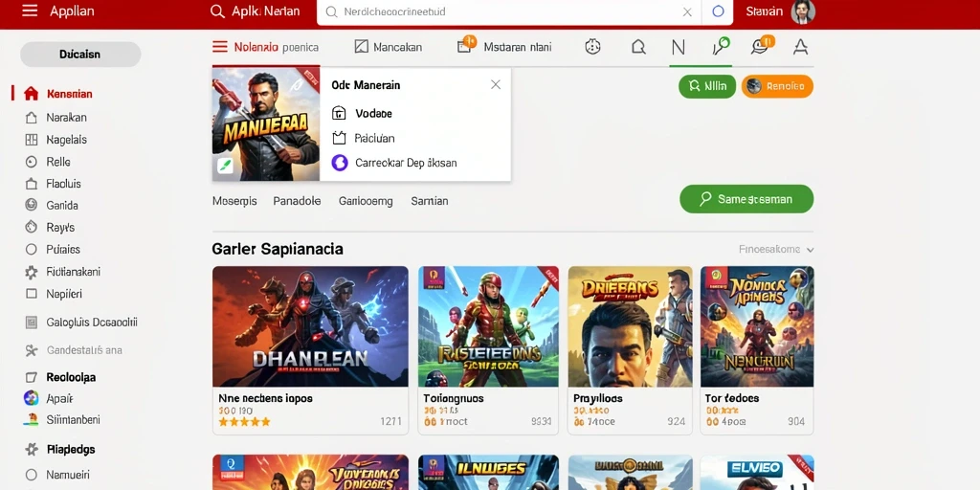Open the Nolanxio poenica menu tab
980x490 pixels.
click(x=266, y=47)
